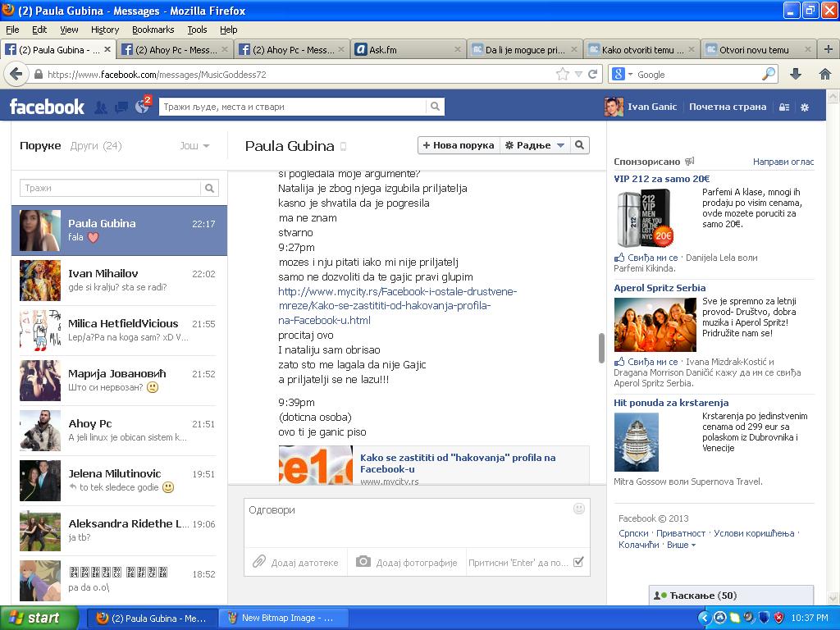Click camera add photos icon
Image resolution: width=840 pixels, height=630 pixels.
363,561
